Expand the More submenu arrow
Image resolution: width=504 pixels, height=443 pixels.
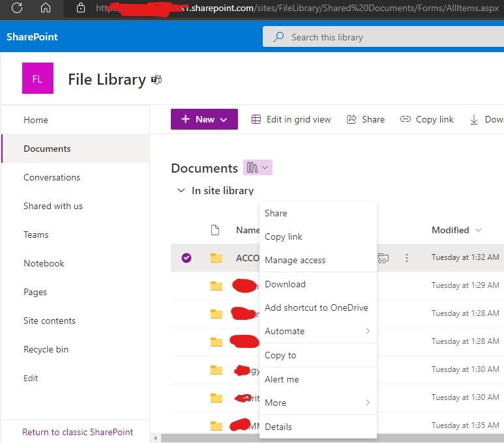pos(368,403)
